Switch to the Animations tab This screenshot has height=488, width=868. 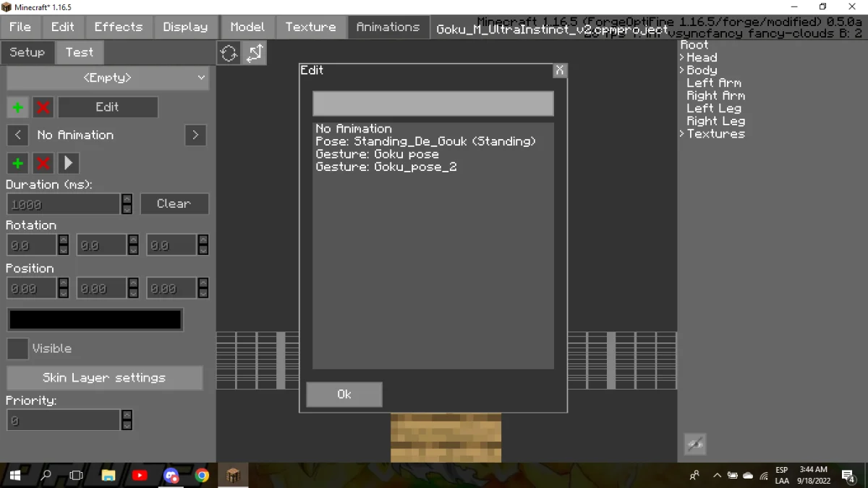388,28
